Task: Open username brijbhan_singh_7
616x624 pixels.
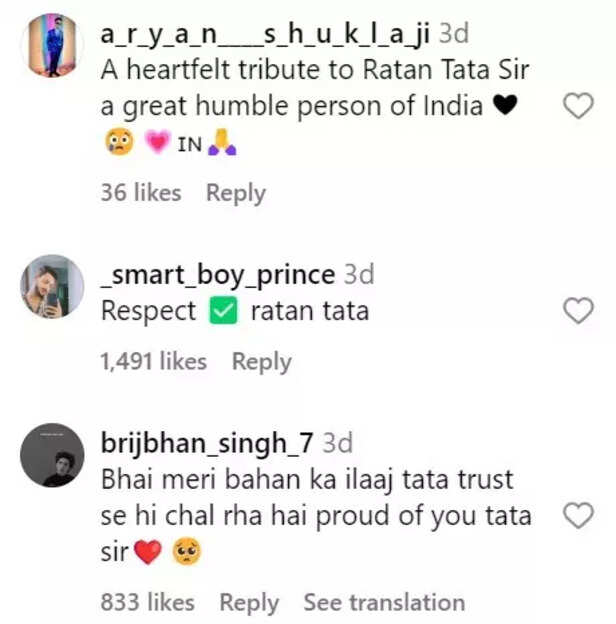Action: (207, 444)
